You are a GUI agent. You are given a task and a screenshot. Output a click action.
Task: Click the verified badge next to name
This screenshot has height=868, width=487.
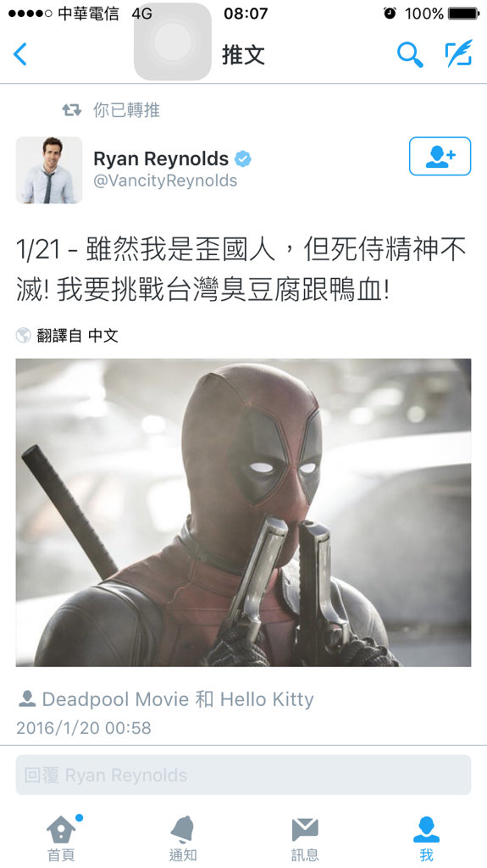tap(243, 159)
